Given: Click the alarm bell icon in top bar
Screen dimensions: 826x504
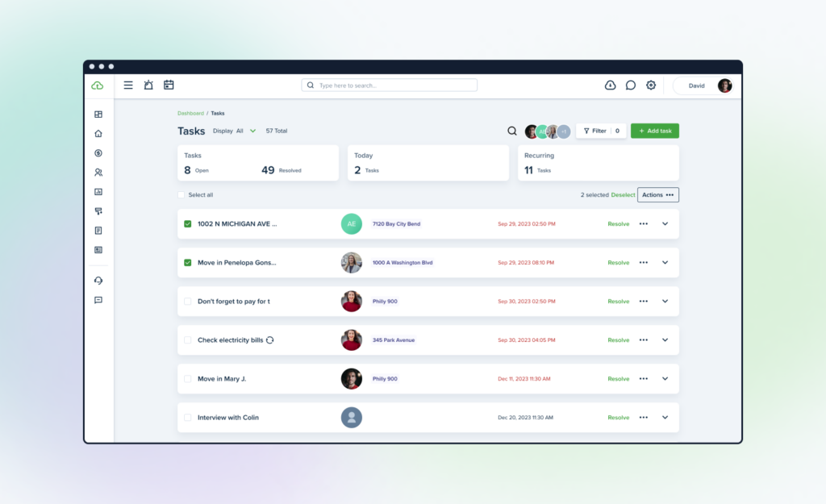Looking at the screenshot, I should [x=148, y=85].
